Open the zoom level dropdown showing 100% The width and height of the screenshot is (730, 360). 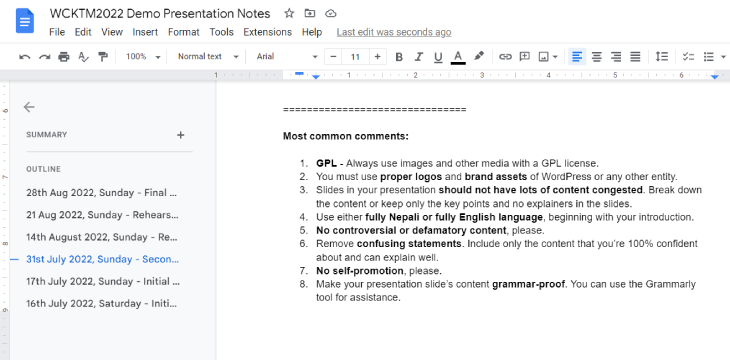(143, 57)
